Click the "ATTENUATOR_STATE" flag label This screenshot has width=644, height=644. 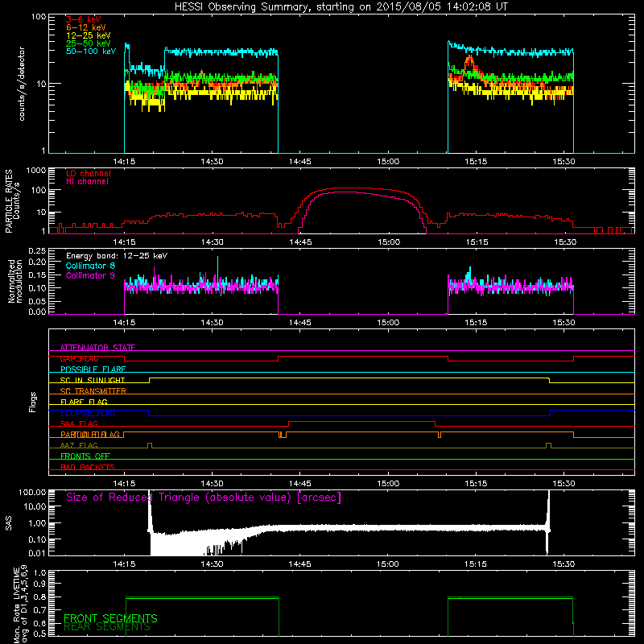[x=97, y=348]
